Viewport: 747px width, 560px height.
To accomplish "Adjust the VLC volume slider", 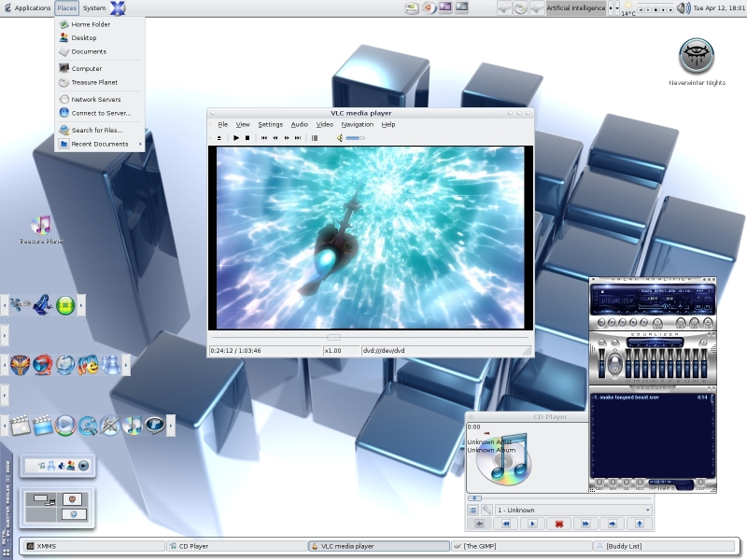I will coord(356,138).
